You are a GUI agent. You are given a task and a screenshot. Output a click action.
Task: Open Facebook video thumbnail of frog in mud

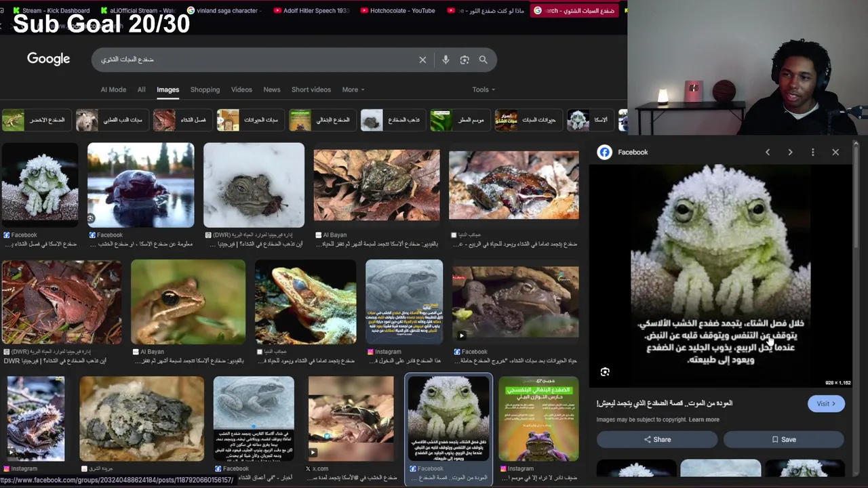coord(515,302)
